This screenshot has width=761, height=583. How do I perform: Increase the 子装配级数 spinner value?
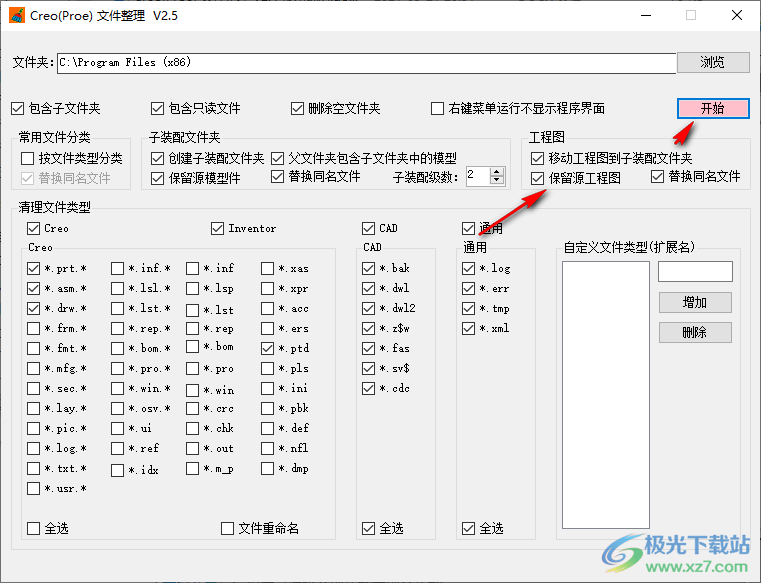(x=496, y=172)
